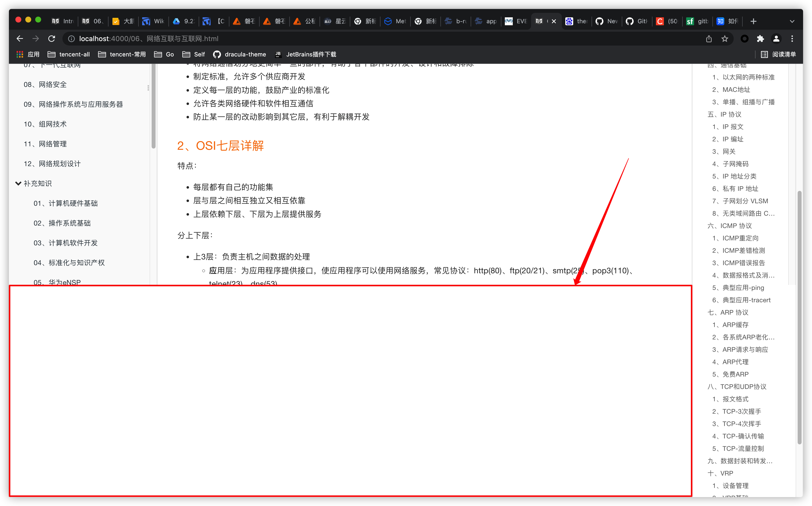Open the Chrome three-dot menu
This screenshot has width=812, height=506.
point(792,39)
